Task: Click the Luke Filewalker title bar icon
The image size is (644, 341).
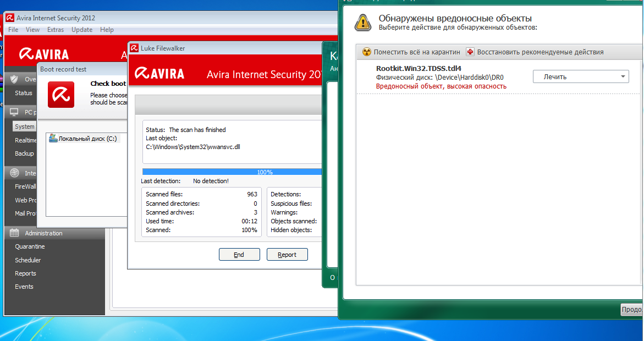Action: [134, 48]
